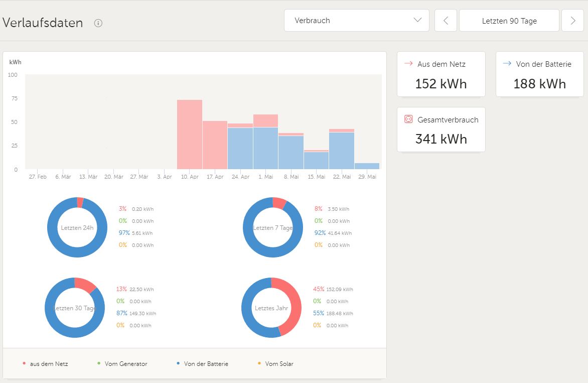This screenshot has width=588, height=383.
Task: Click the 8% grid value for Letzten 7 Tage
Action: (332, 209)
